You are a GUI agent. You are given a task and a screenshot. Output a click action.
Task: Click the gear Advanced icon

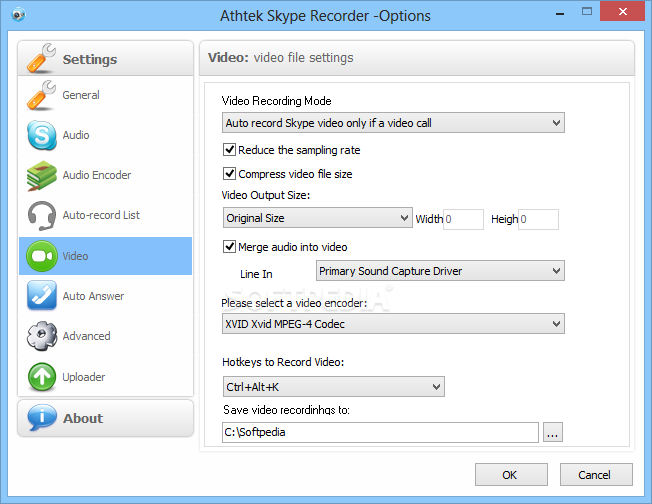coord(42,336)
